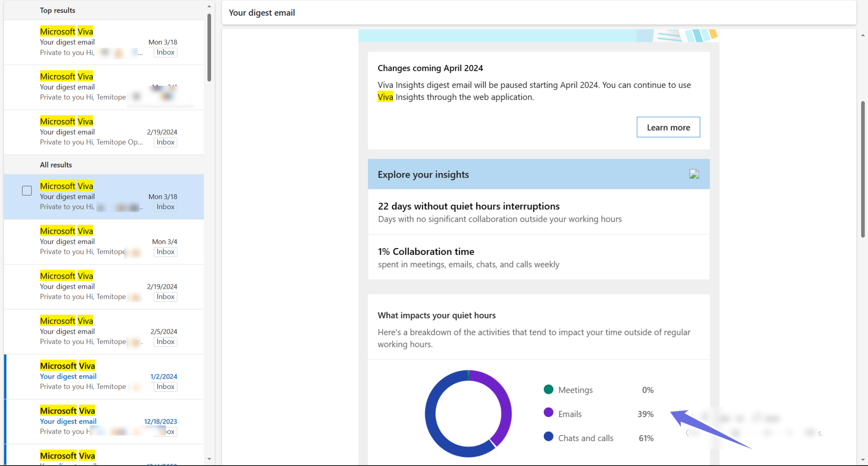This screenshot has width=868, height=466.
Task: Select the Inbox chip on the 1/2/2024 result
Action: click(165, 386)
